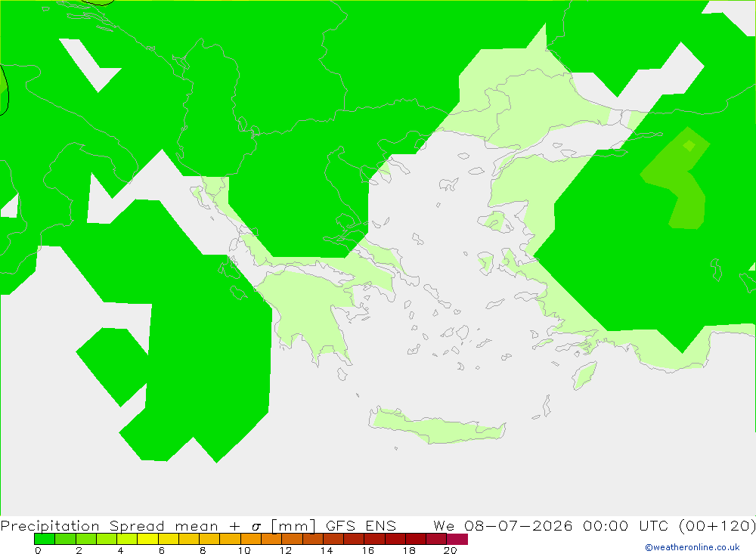Click the dark red swatch above the 18 label

(416, 539)
